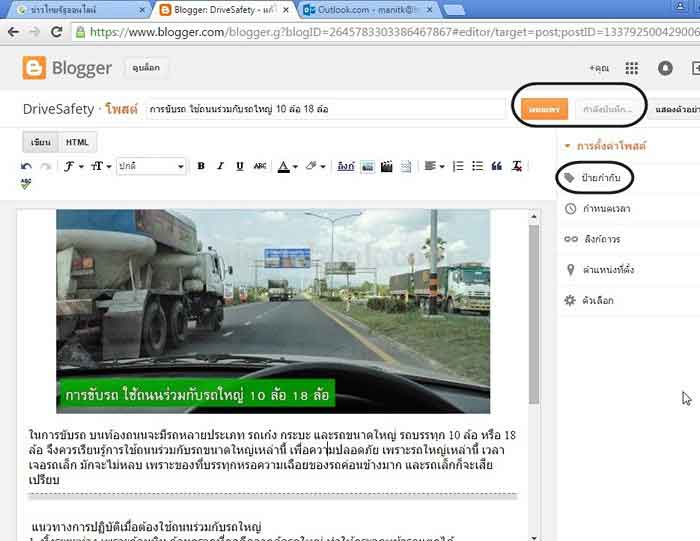This screenshot has width=700, height=541.
Task: Toggle underline formatting
Action: coord(240,166)
